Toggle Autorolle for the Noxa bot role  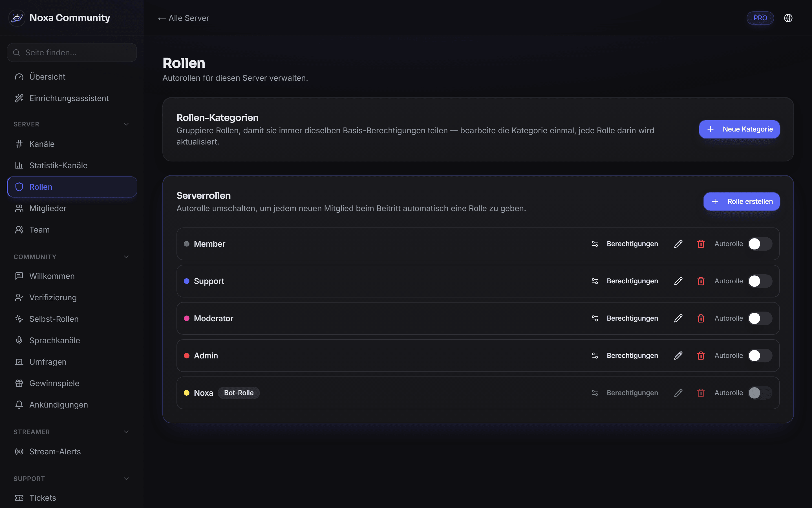coord(760,393)
